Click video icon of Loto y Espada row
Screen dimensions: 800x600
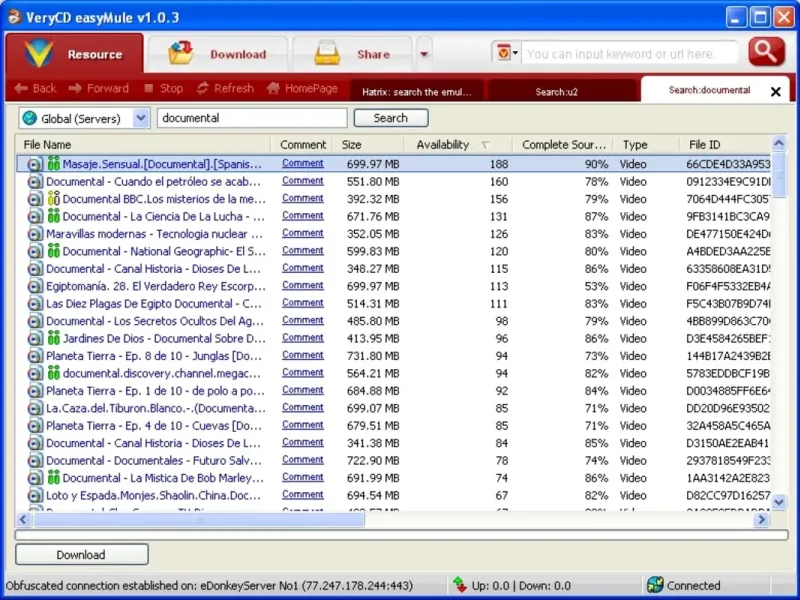(35, 495)
